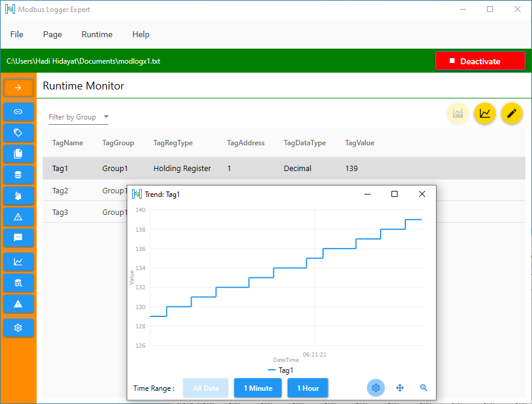The image size is (532, 404).
Task: Click the Zoom magnifier in trend window
Action: [x=424, y=388]
